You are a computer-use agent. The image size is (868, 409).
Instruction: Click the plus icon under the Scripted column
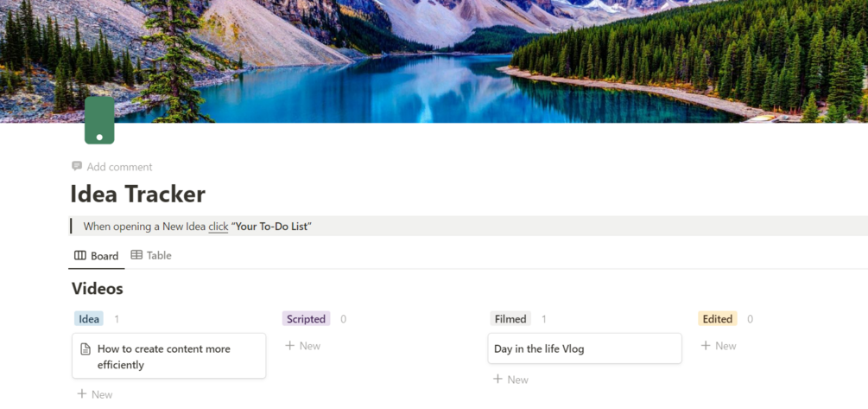click(289, 345)
